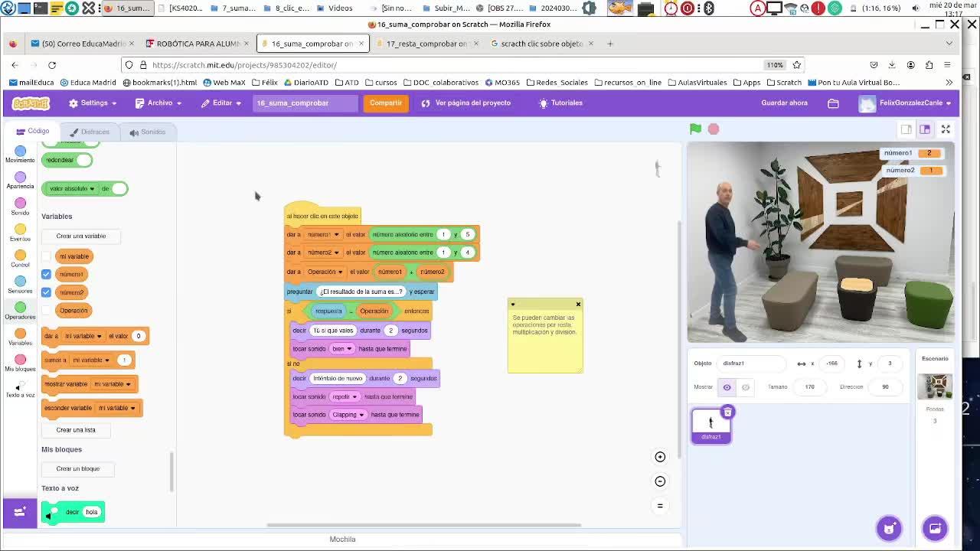The height and width of the screenshot is (551, 980).
Task: Switch to '17_resta_comprobar' browser tab
Action: (426, 44)
